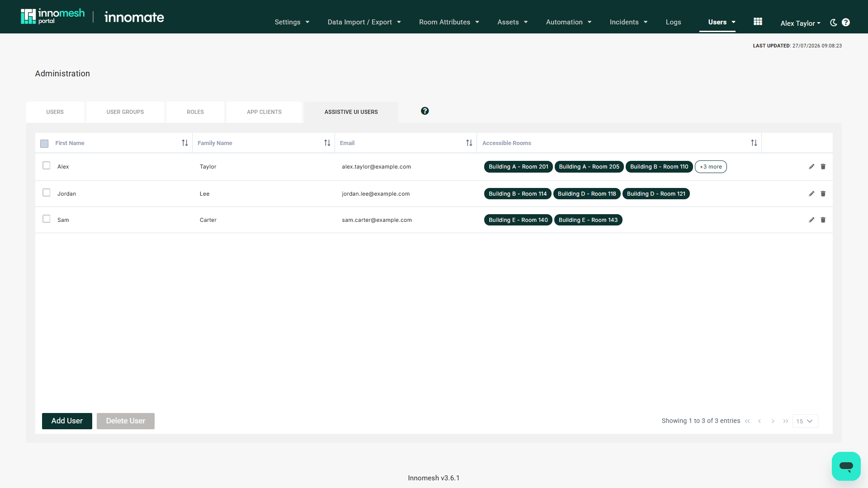Click the Showing 1 to 3 of 3 entries text
This screenshot has width=868, height=488.
coord(701,421)
